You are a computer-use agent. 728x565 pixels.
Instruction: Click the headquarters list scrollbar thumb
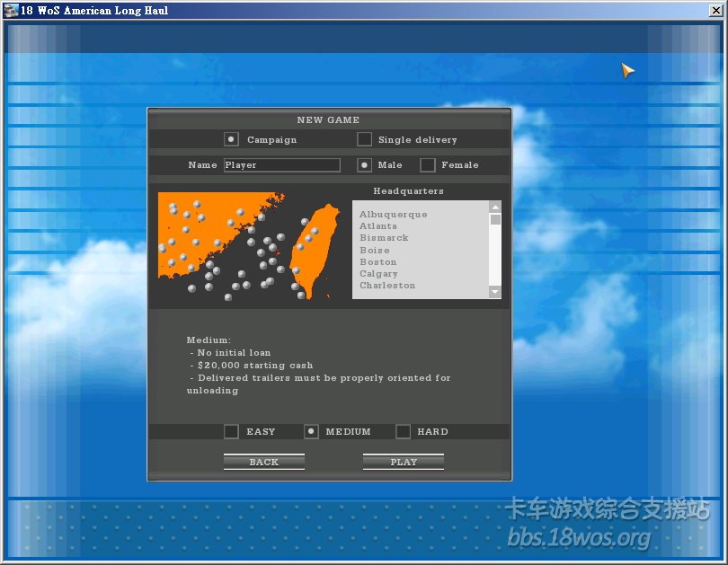click(495, 219)
